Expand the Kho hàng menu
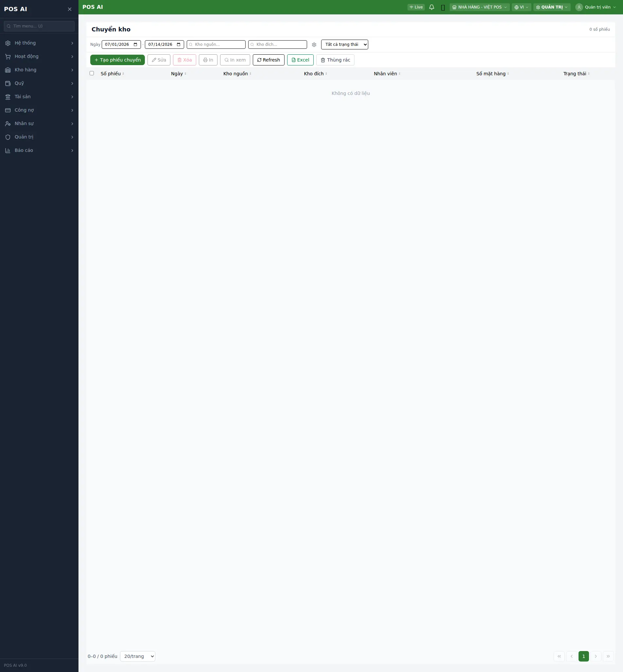The height and width of the screenshot is (672, 623). point(39,70)
